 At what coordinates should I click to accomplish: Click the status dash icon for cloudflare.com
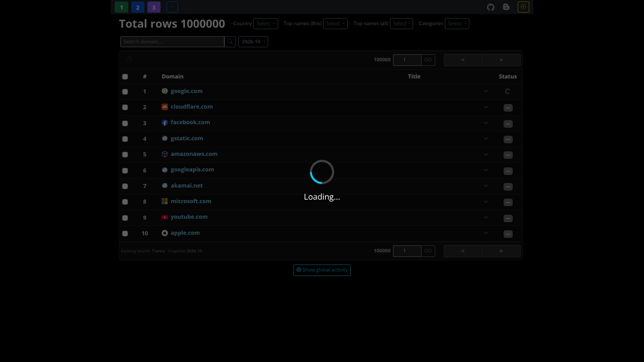click(x=508, y=108)
